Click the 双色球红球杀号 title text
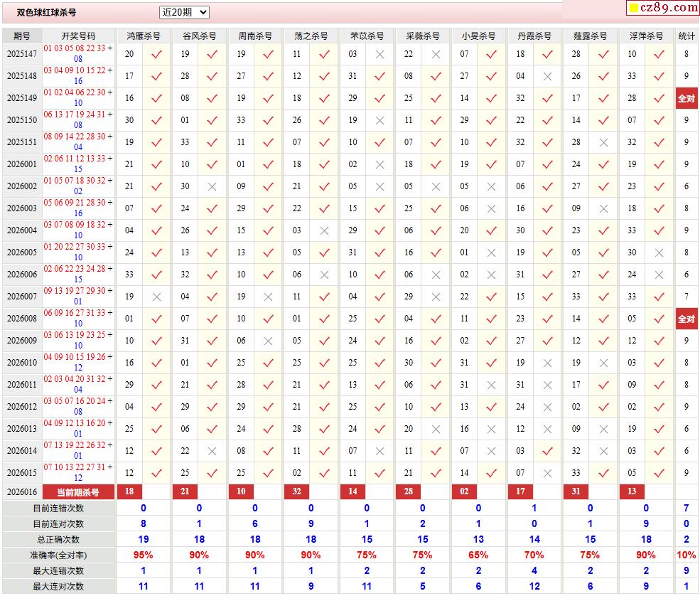 click(47, 13)
